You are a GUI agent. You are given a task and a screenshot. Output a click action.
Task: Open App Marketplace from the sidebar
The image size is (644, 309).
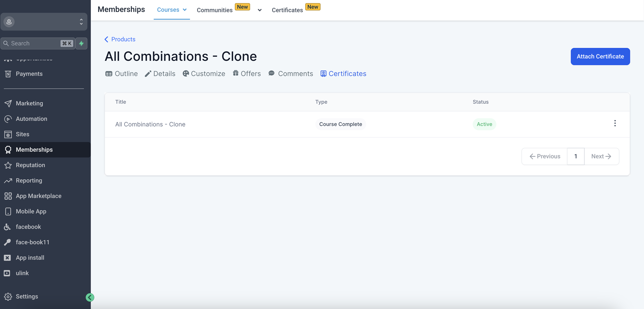(38, 196)
